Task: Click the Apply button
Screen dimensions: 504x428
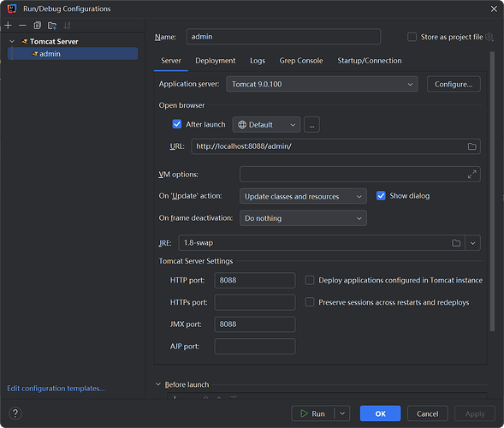Action: pos(475,413)
